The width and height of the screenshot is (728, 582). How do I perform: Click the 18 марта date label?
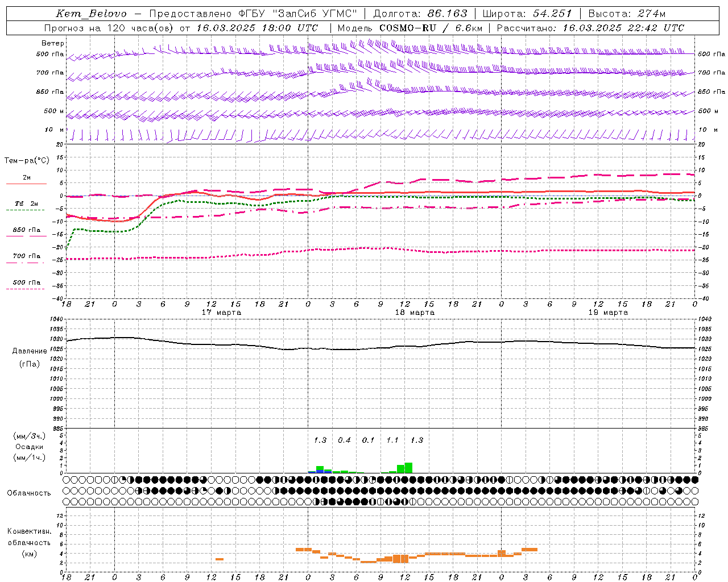415,313
